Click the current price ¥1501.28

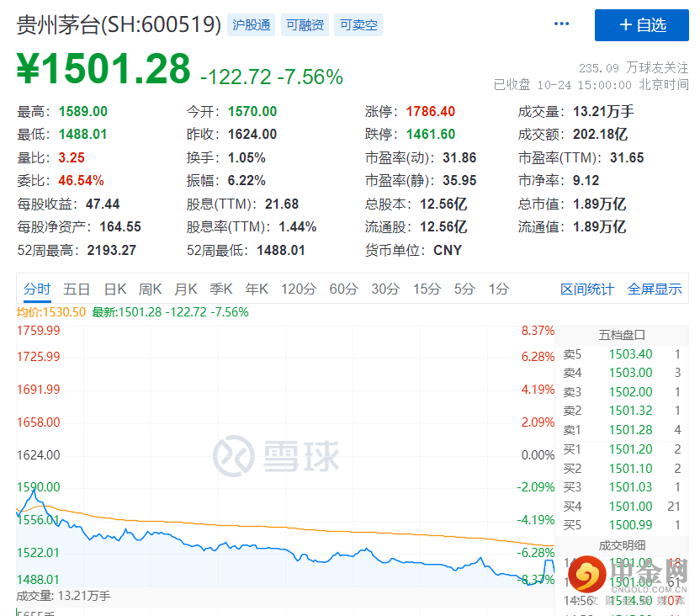103,69
